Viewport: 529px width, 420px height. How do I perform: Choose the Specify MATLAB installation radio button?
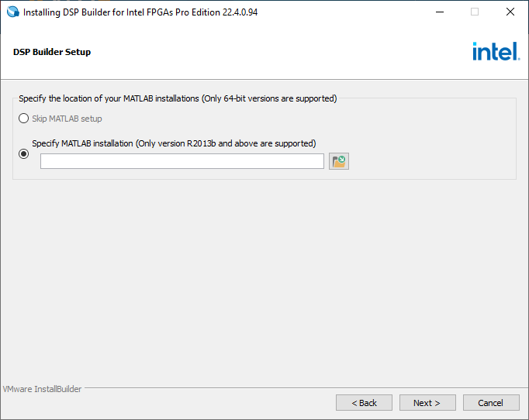pyautogui.click(x=24, y=153)
